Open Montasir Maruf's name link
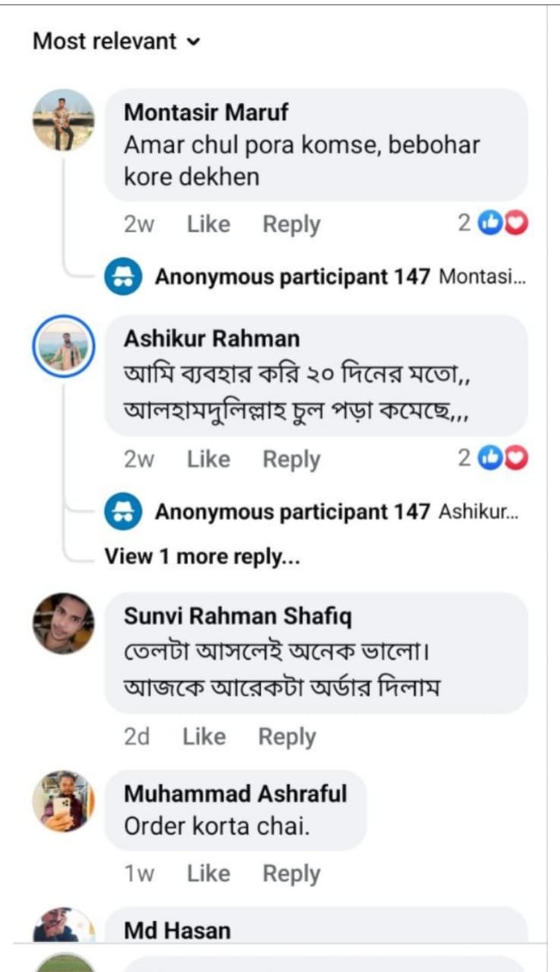The width and height of the screenshot is (560, 972). tap(206, 112)
